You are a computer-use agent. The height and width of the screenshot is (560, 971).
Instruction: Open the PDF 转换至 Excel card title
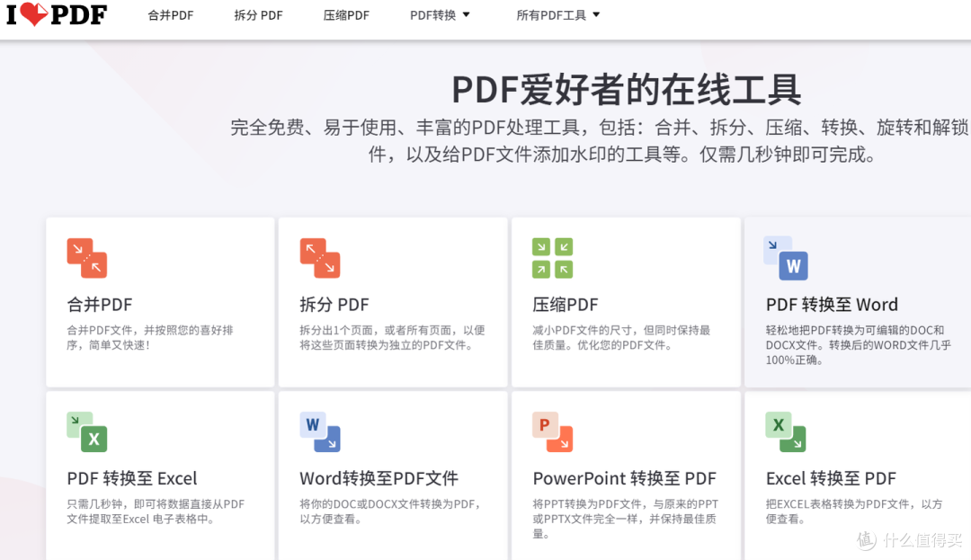pos(132,478)
